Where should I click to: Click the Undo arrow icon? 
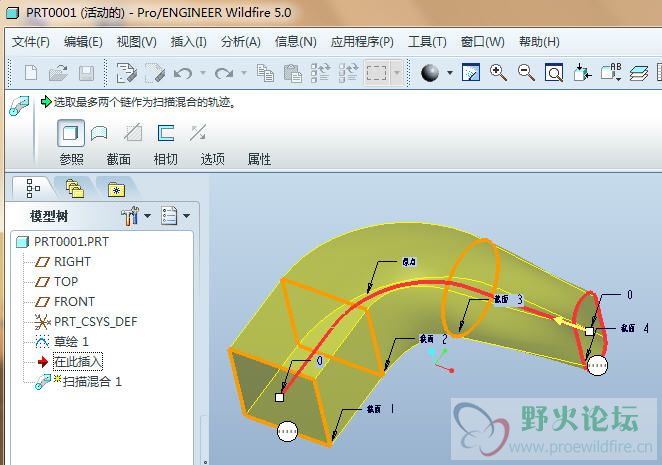[183, 73]
